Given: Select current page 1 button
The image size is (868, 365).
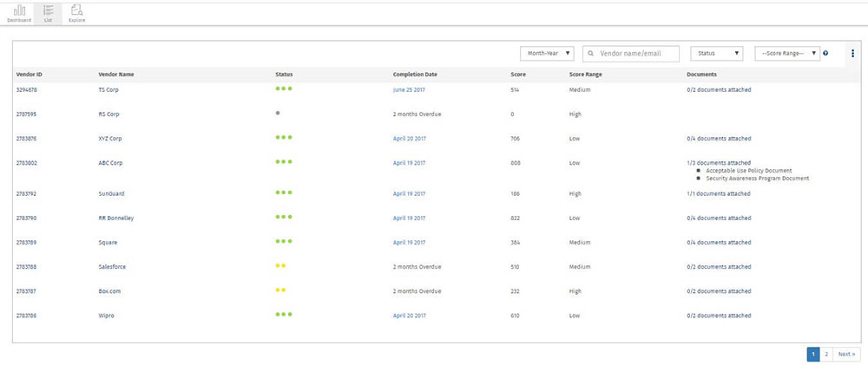Looking at the screenshot, I should click(x=813, y=355).
